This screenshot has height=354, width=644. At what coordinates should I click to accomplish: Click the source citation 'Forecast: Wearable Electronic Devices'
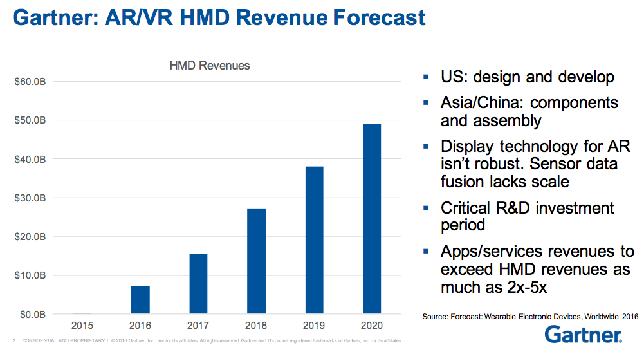530,317
